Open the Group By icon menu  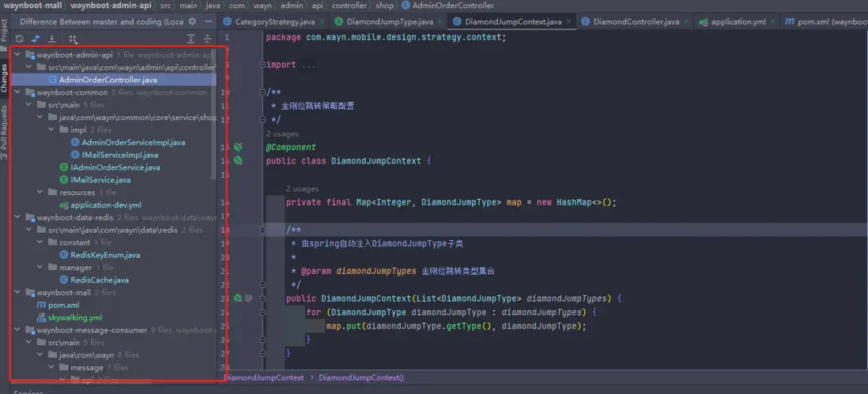point(74,39)
